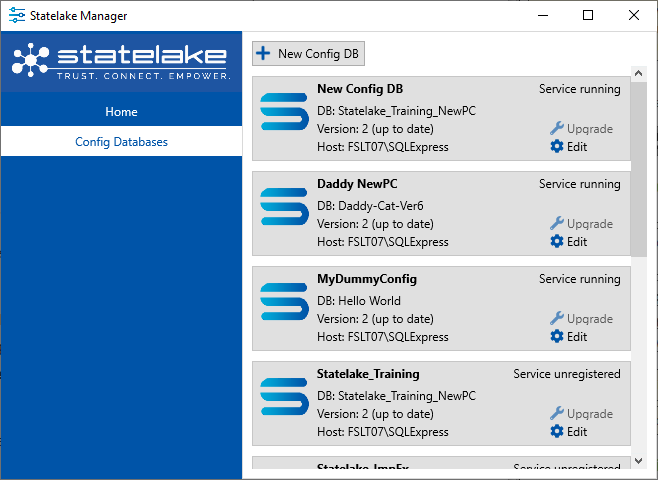Viewport: 658px width, 480px height.
Task: Maximize the Statelake Manager window
Action: (x=588, y=16)
